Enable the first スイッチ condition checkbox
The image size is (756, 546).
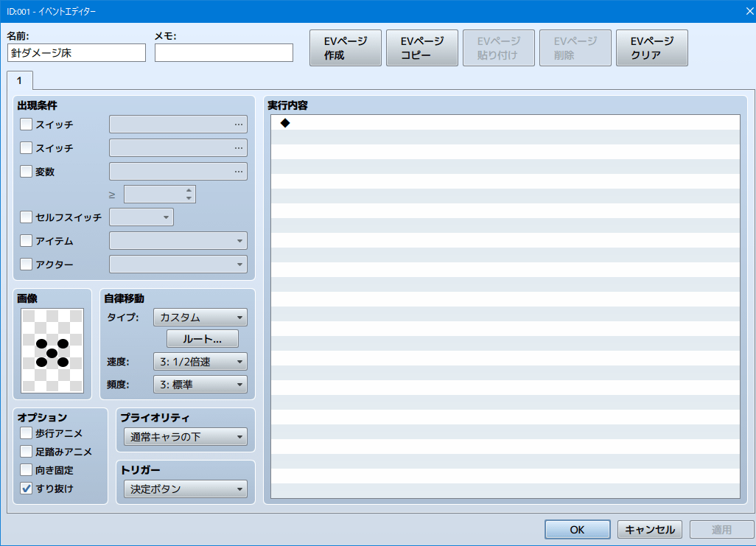pos(27,125)
